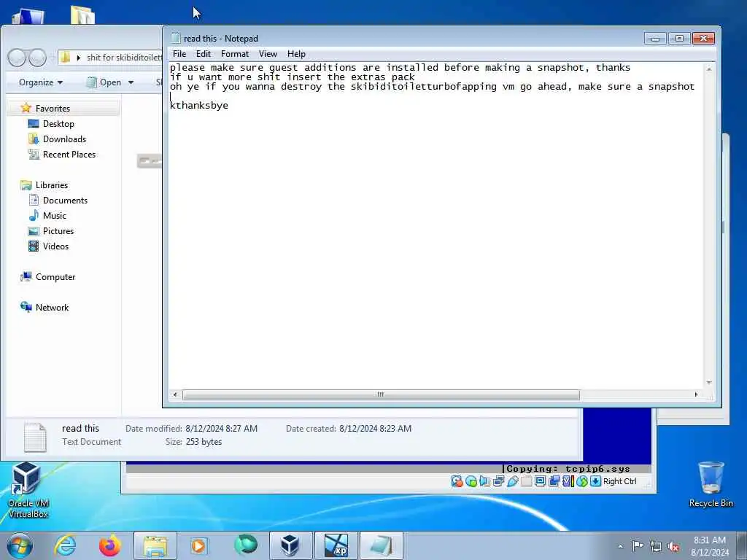The height and width of the screenshot is (560, 747).
Task: Click the display monitor indicator in VirtualBox status bar
Action: coord(541,481)
